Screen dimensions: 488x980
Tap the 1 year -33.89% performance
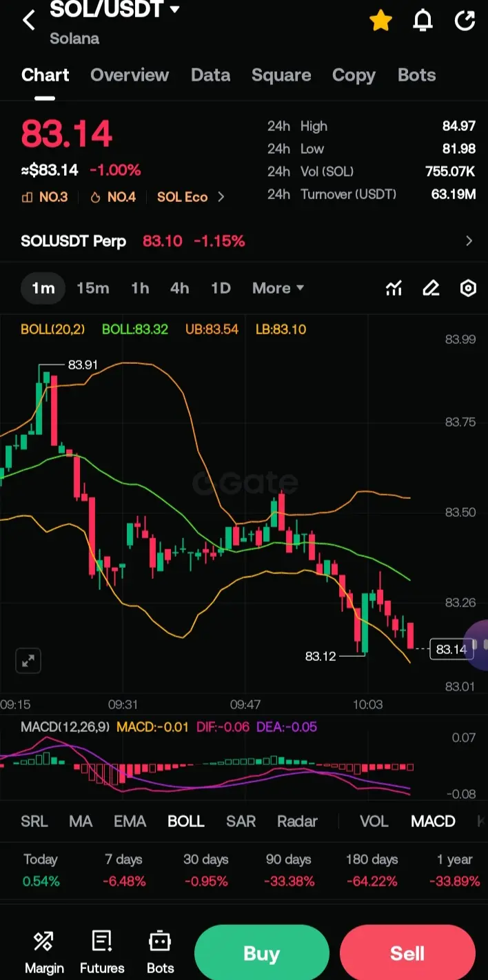[454, 870]
